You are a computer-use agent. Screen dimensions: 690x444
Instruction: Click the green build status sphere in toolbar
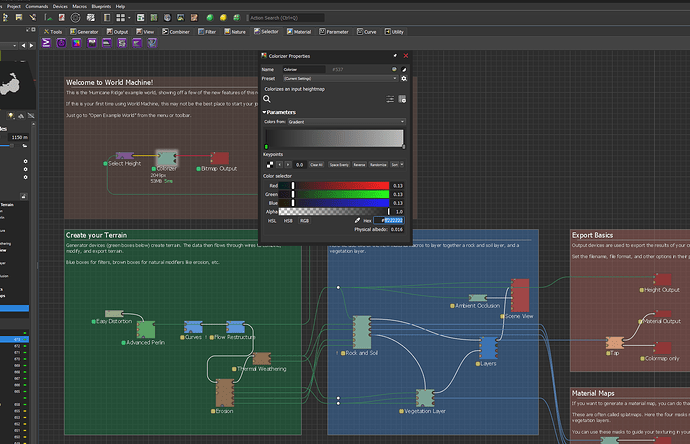pyautogui.click(x=210, y=18)
